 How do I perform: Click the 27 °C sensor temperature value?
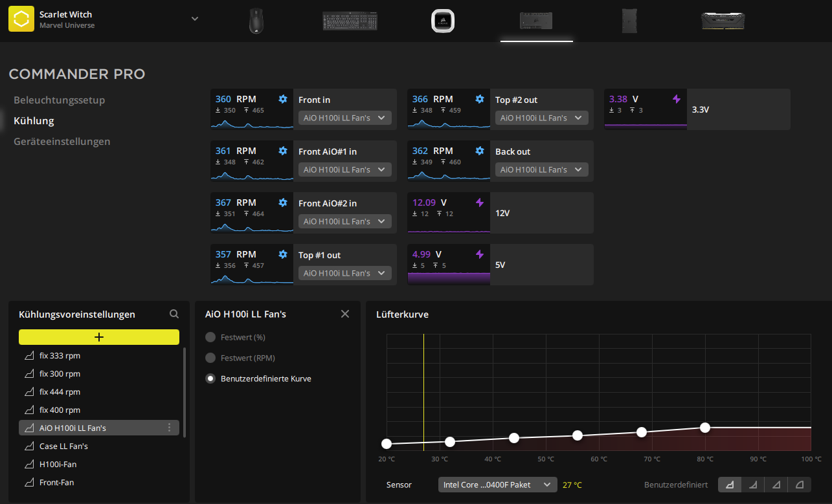(x=572, y=485)
